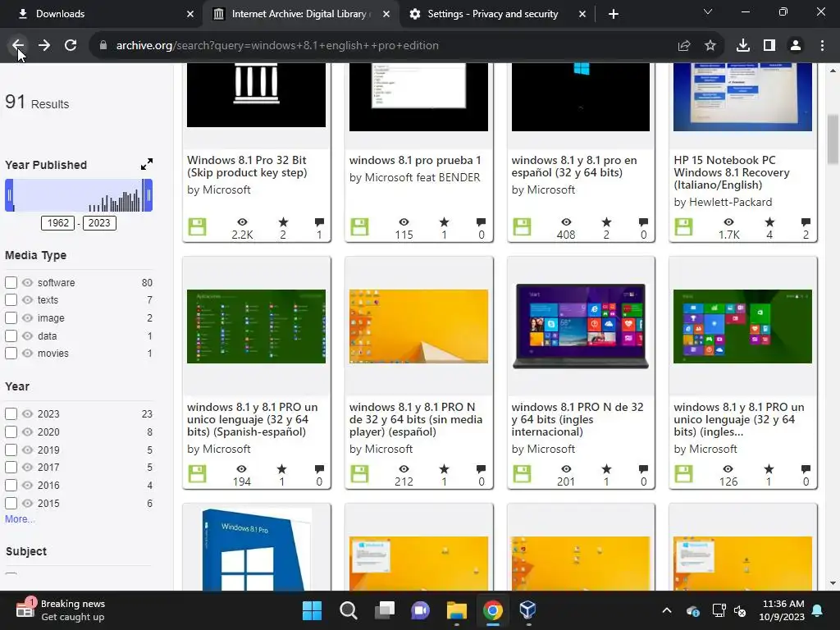Show hidden system tray icons
Screen dimensions: 840x630
(666, 610)
